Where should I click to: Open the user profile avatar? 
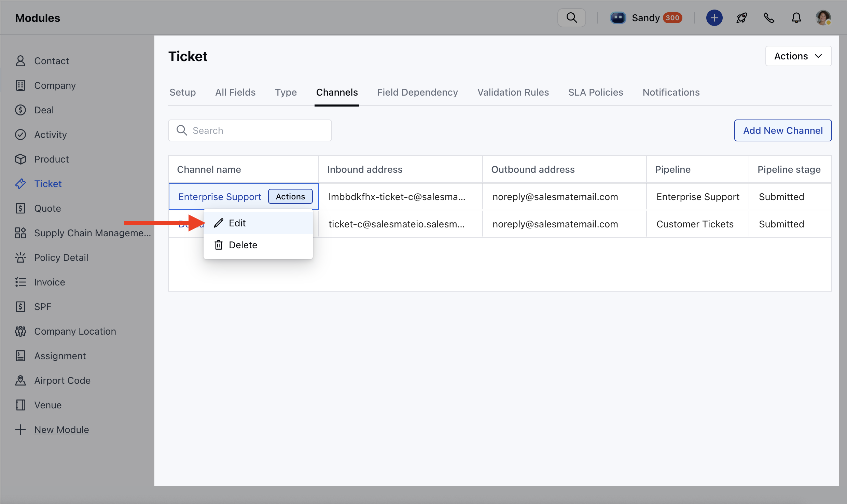click(x=823, y=18)
